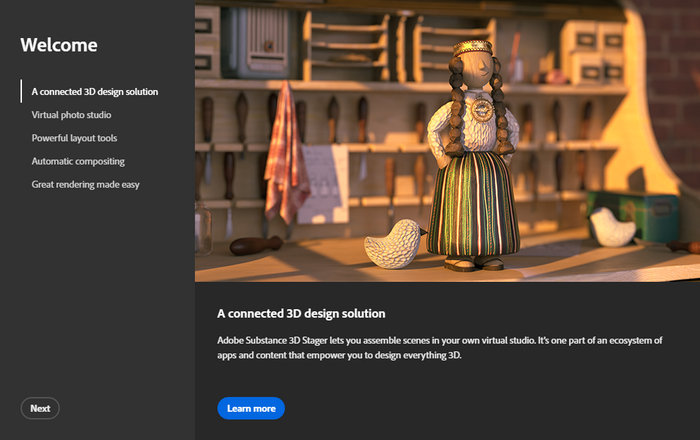The height and width of the screenshot is (440, 700).
Task: Click the paper sheet pinned on the wall
Action: pyautogui.click(x=325, y=184)
